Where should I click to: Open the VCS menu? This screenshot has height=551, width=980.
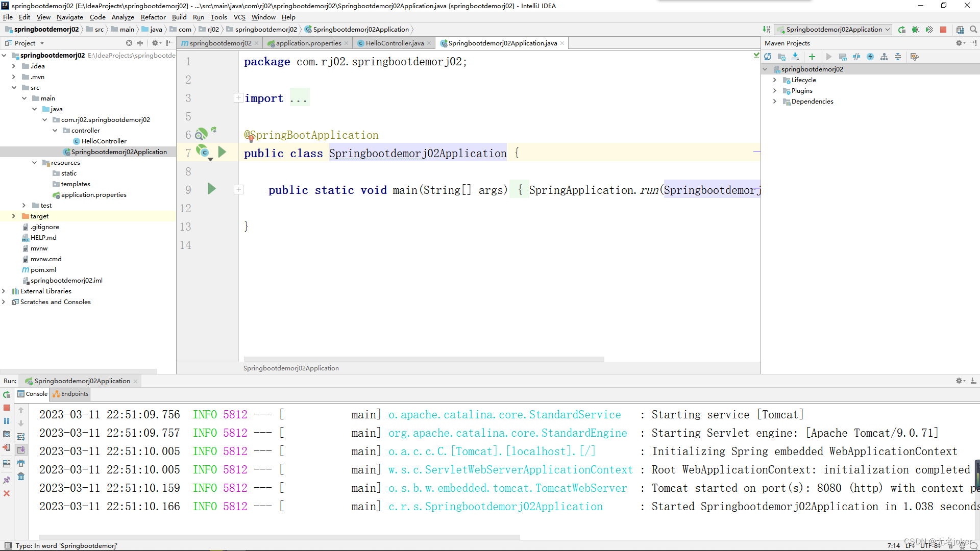[x=239, y=17]
